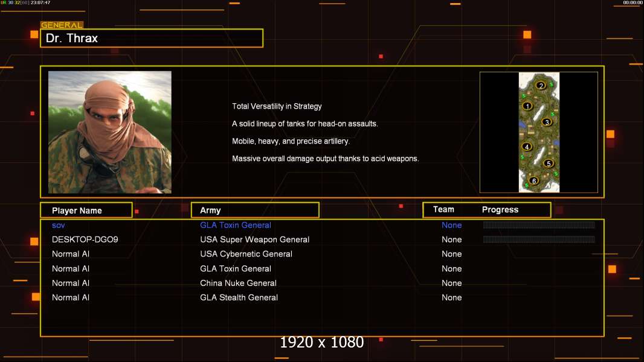
Task: Click Normal AI beside USA Cybernetic General
Action: click(71, 254)
